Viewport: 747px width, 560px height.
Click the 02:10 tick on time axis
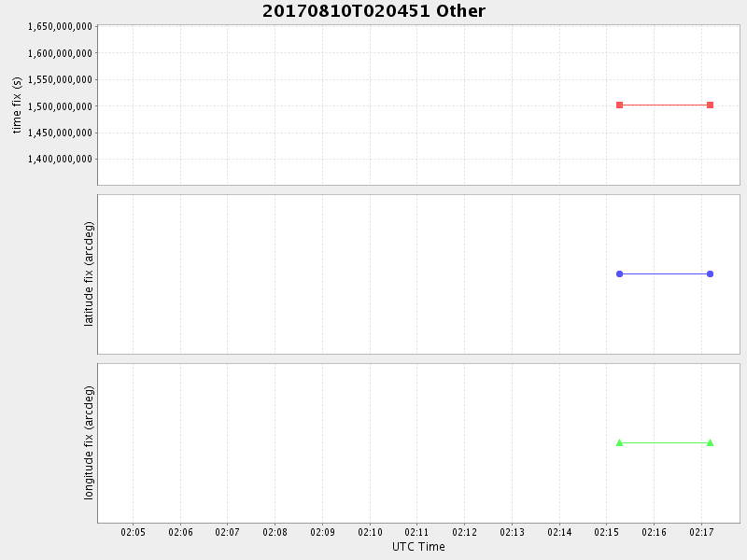(x=370, y=532)
